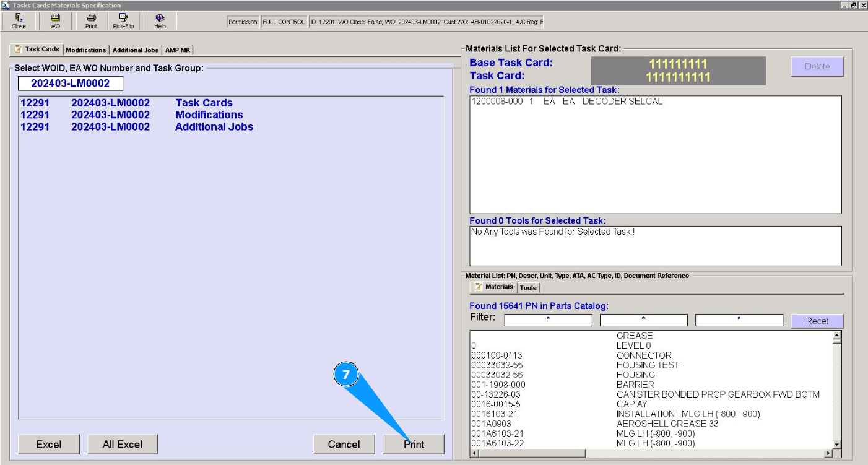
Task: Click the Recet filter button
Action: click(x=817, y=321)
